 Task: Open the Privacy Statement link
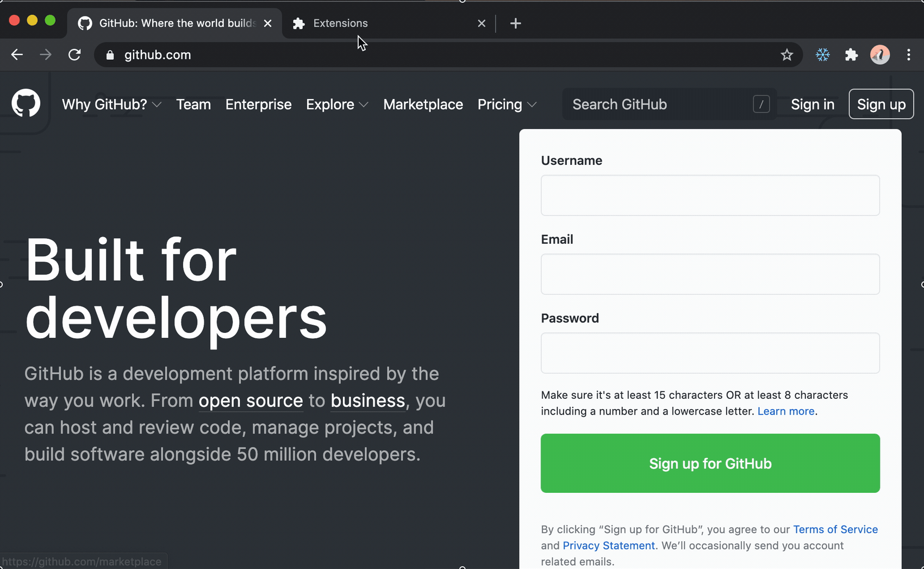click(x=609, y=546)
